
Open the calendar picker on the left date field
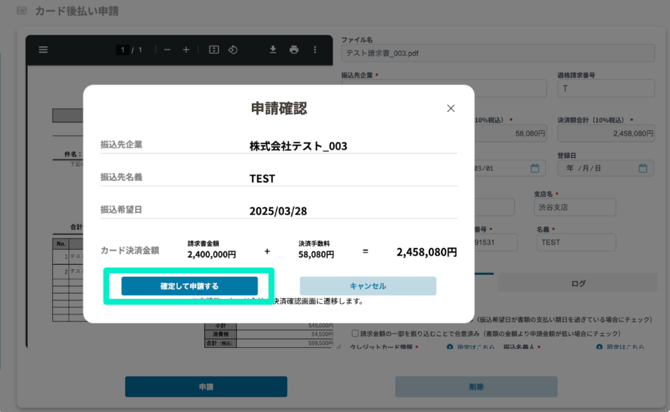pyautogui.click(x=535, y=168)
